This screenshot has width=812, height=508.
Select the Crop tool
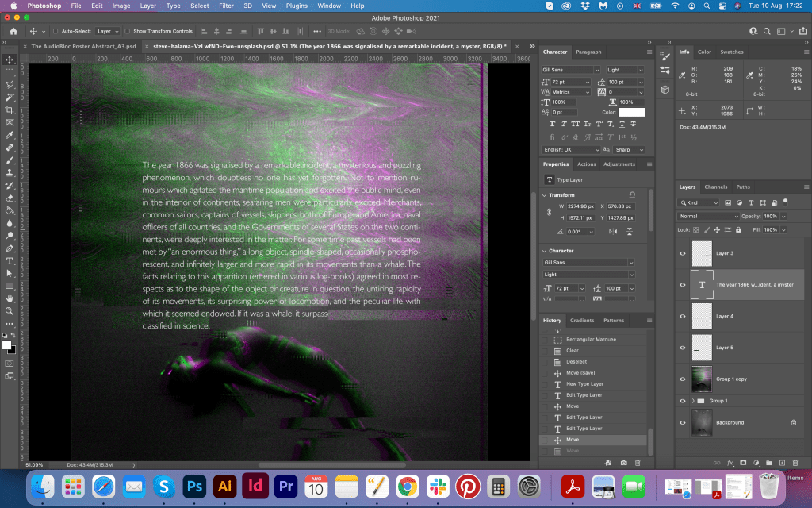[x=10, y=110]
